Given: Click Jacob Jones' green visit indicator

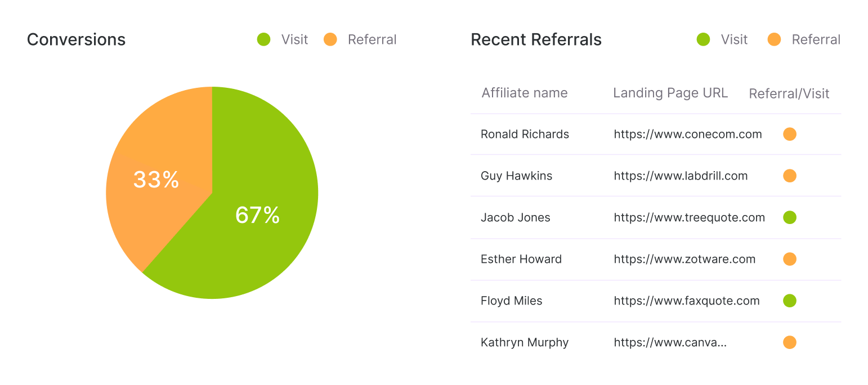Looking at the screenshot, I should [790, 217].
